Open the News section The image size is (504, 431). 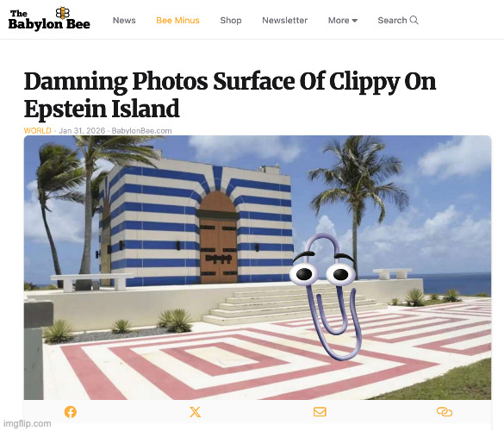(124, 21)
